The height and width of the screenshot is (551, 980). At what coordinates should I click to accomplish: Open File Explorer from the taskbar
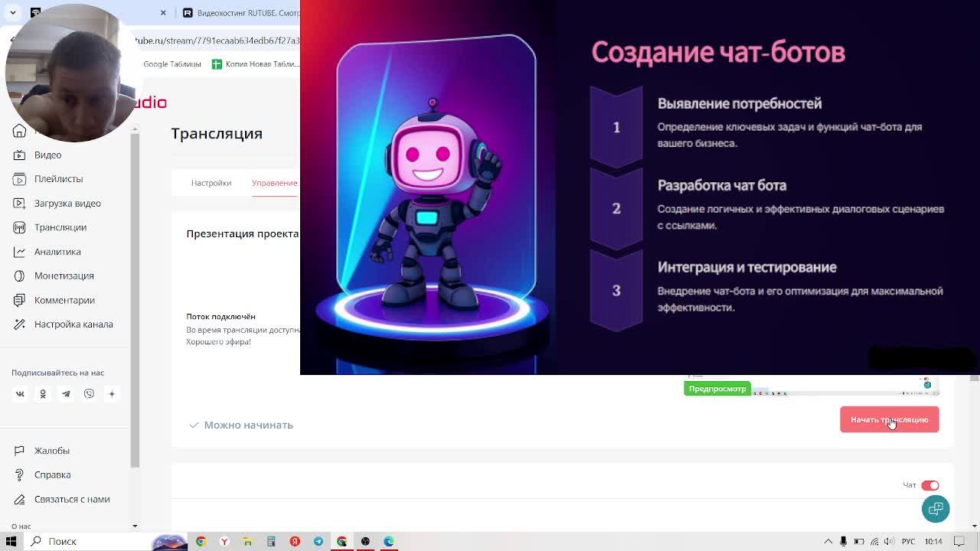[x=247, y=541]
